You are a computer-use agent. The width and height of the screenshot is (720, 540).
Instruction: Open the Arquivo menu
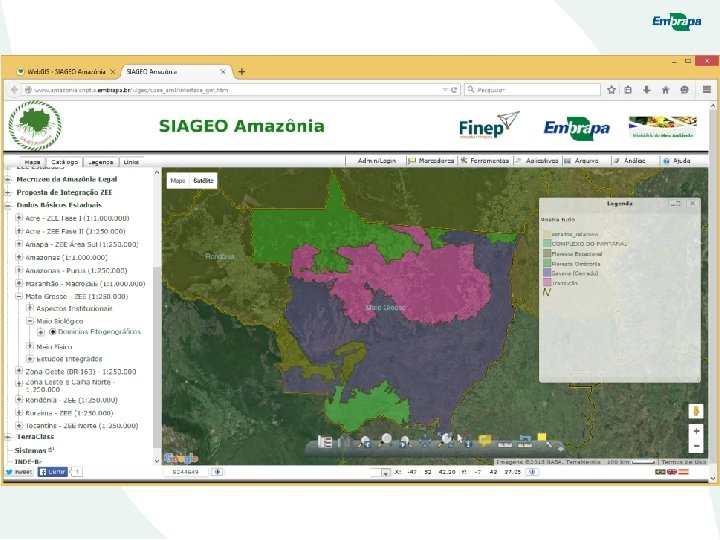pos(581,161)
